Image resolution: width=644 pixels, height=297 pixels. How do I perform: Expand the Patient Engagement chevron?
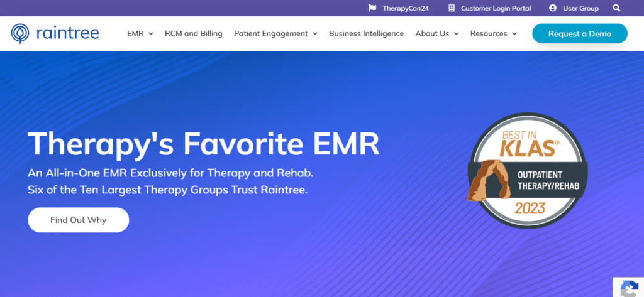315,34
